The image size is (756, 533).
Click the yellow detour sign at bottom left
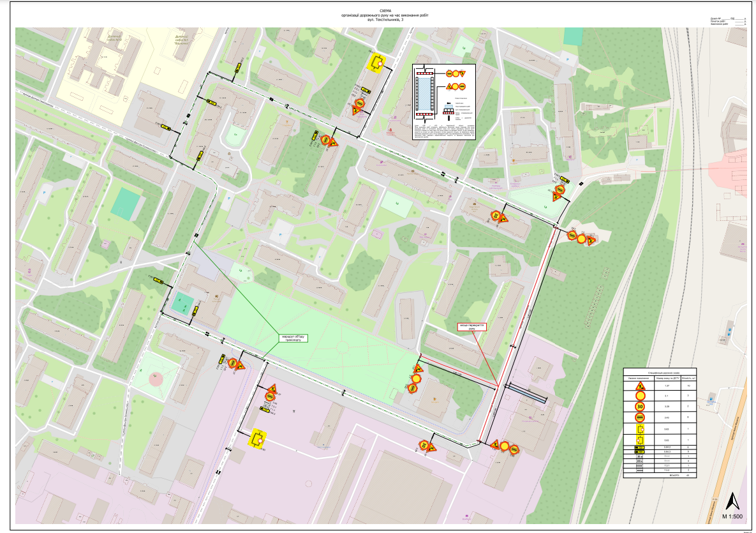point(258,439)
